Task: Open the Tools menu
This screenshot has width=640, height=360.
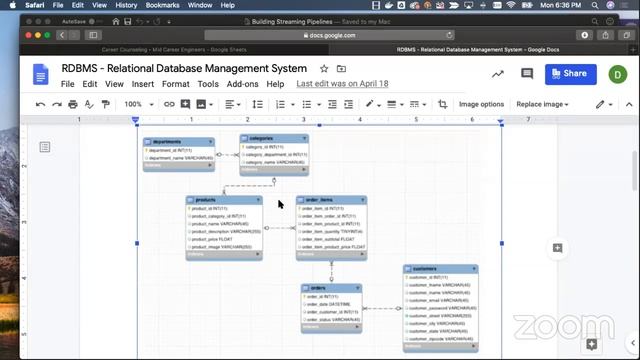Action: [208, 84]
